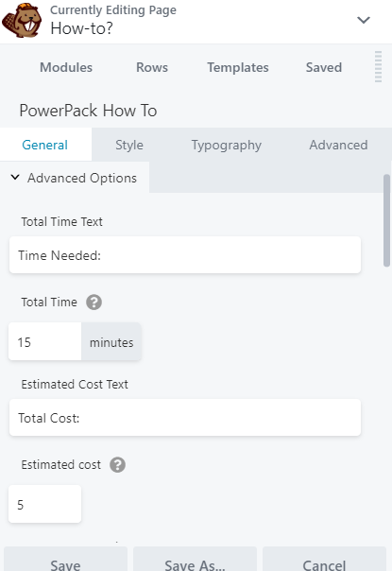The width and height of the screenshot is (392, 571).
Task: Switch to the Saved tab
Action: [324, 67]
